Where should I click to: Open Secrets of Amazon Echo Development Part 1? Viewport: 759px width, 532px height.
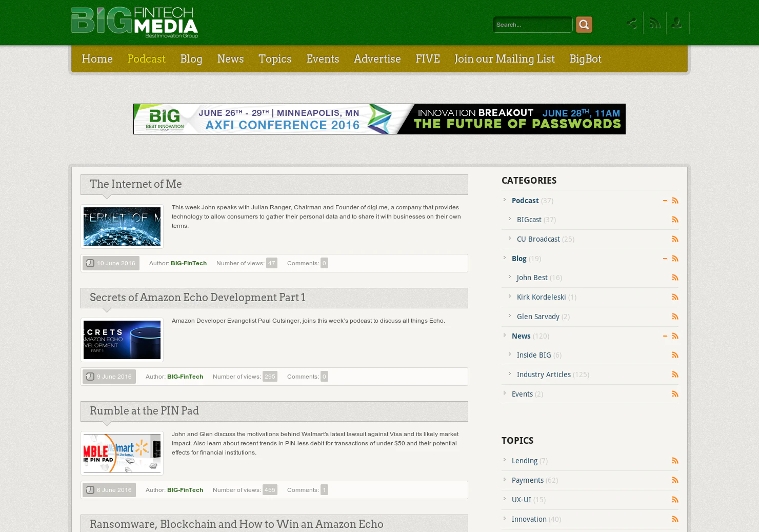(197, 298)
